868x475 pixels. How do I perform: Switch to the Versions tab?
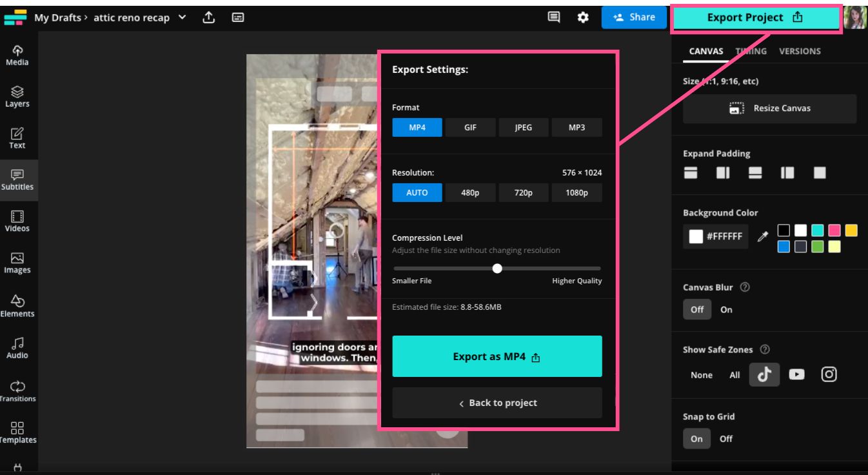click(x=800, y=51)
